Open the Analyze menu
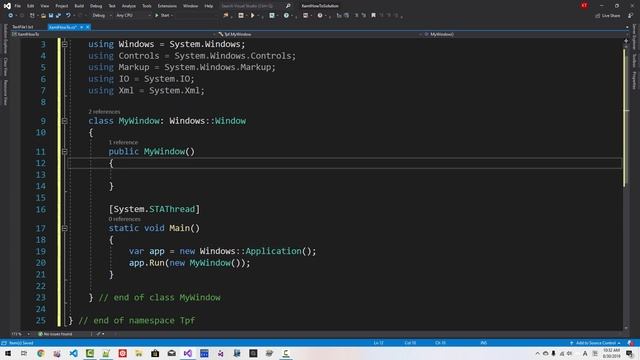 pyautogui.click(x=129, y=6)
